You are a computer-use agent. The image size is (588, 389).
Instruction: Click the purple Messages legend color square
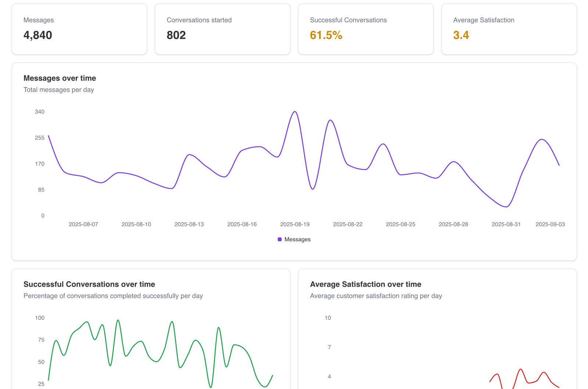280,239
